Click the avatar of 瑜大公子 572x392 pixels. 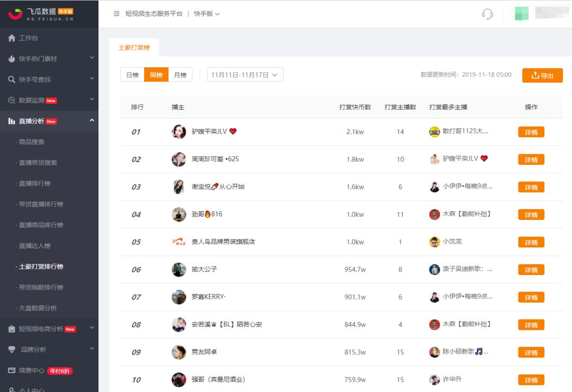point(178,269)
